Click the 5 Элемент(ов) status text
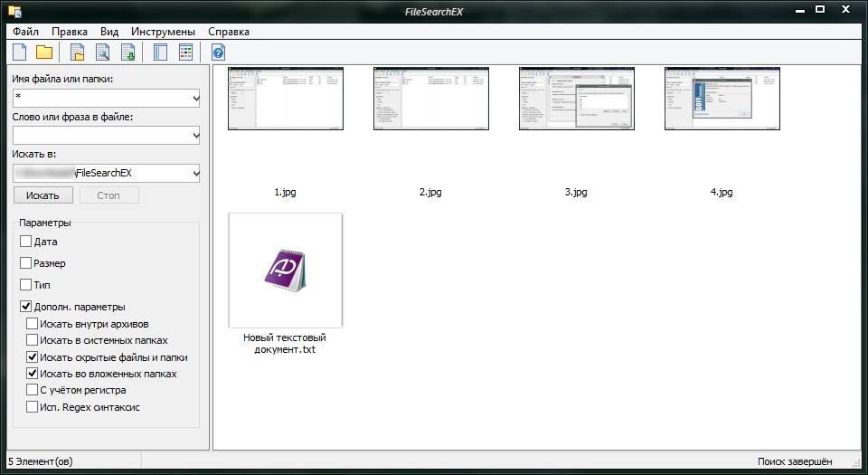The image size is (868, 475). tap(40, 461)
